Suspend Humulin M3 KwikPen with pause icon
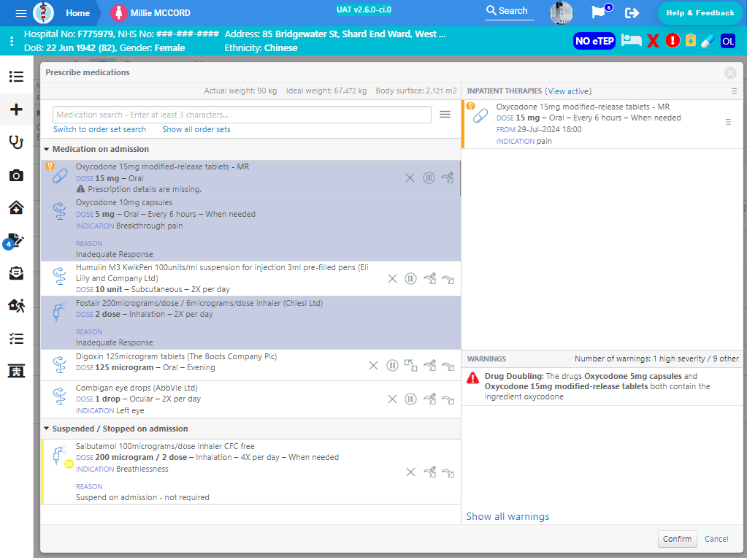The height and width of the screenshot is (560, 747). tap(410, 279)
